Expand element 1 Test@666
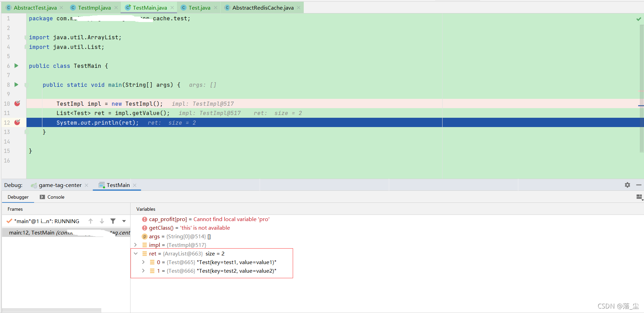This screenshot has width=644, height=313. (x=143, y=271)
